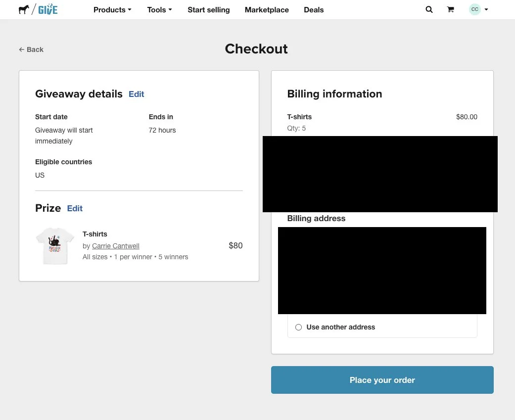This screenshot has height=420, width=515.
Task: Click the GIVE logo
Action: click(x=48, y=9)
